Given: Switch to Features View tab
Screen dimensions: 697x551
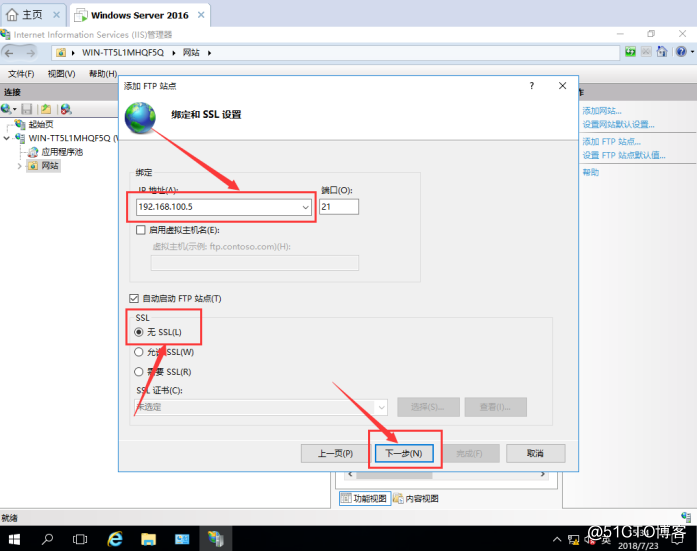Looking at the screenshot, I should [x=365, y=499].
